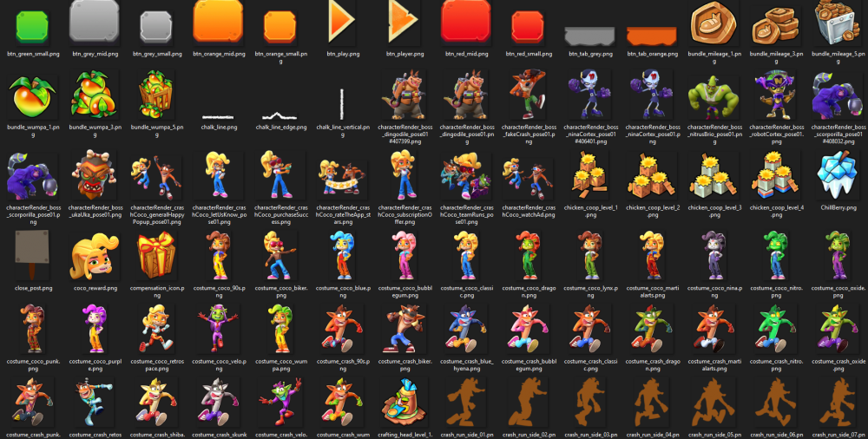Click the btn_red_mid.png red button image
Screen dimensions: 868x439
(x=466, y=22)
